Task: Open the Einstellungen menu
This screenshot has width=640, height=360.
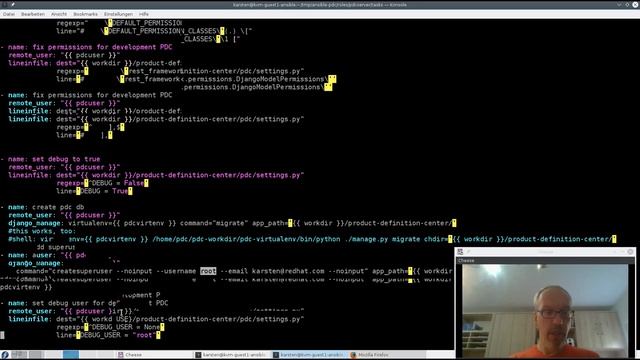Action: click(x=118, y=14)
